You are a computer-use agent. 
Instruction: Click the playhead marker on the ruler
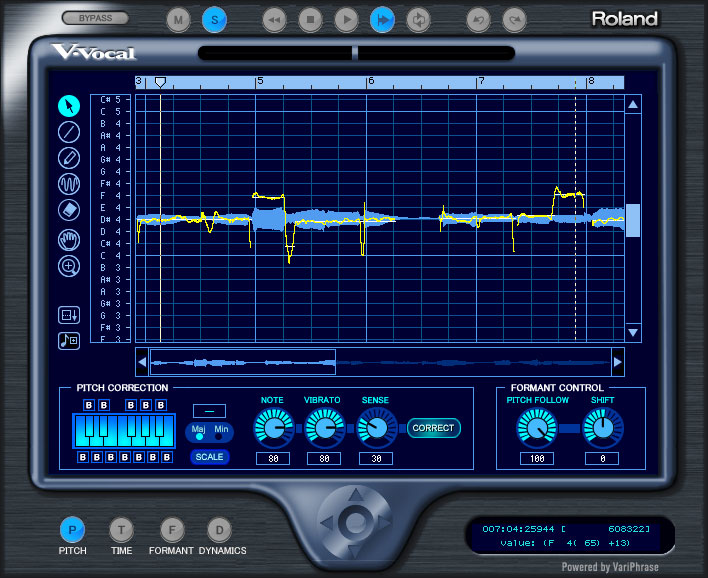point(160,82)
